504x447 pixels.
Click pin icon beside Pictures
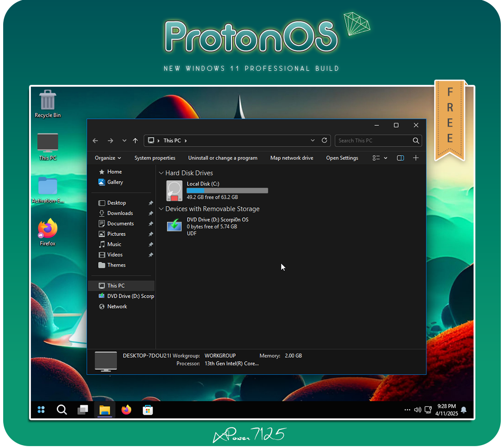[x=150, y=234]
